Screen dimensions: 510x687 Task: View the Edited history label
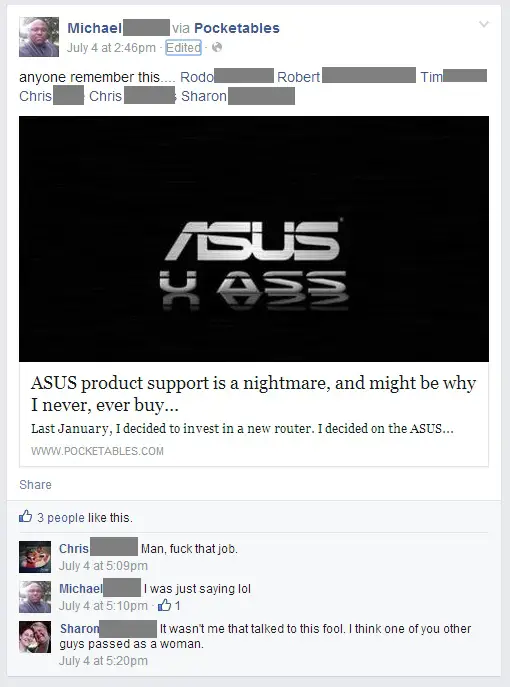(183, 47)
